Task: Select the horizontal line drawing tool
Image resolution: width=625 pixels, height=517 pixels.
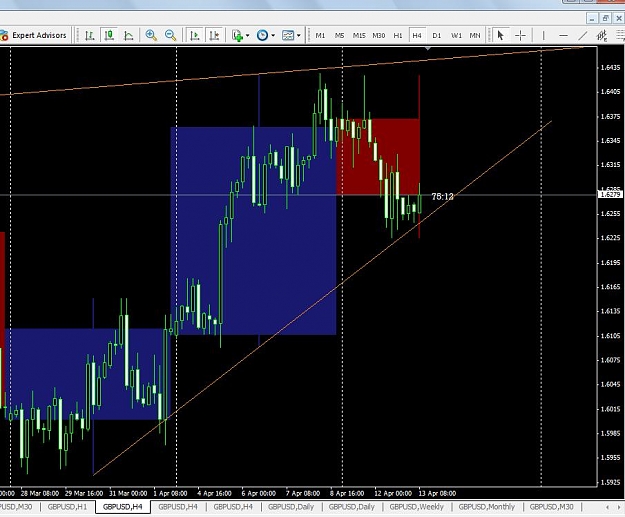Action: pyautogui.click(x=563, y=35)
